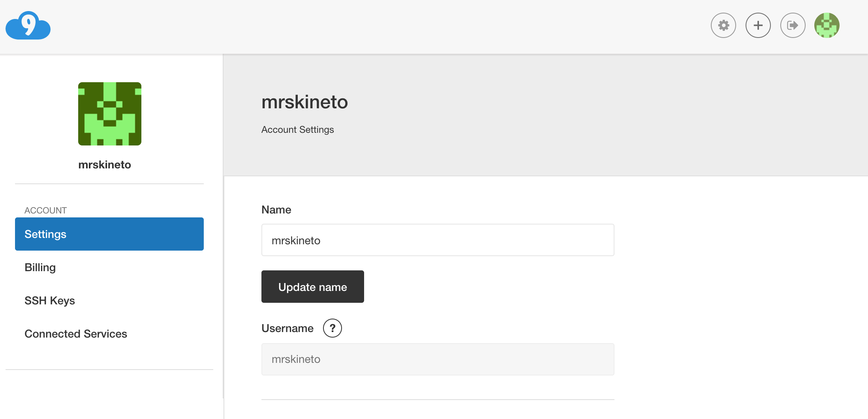This screenshot has width=868, height=419.
Task: Click the Cloud9 cloud logo
Action: [x=28, y=26]
